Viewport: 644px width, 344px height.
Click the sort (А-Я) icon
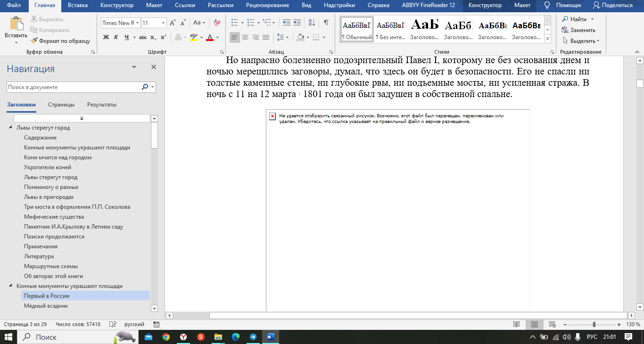click(312, 23)
